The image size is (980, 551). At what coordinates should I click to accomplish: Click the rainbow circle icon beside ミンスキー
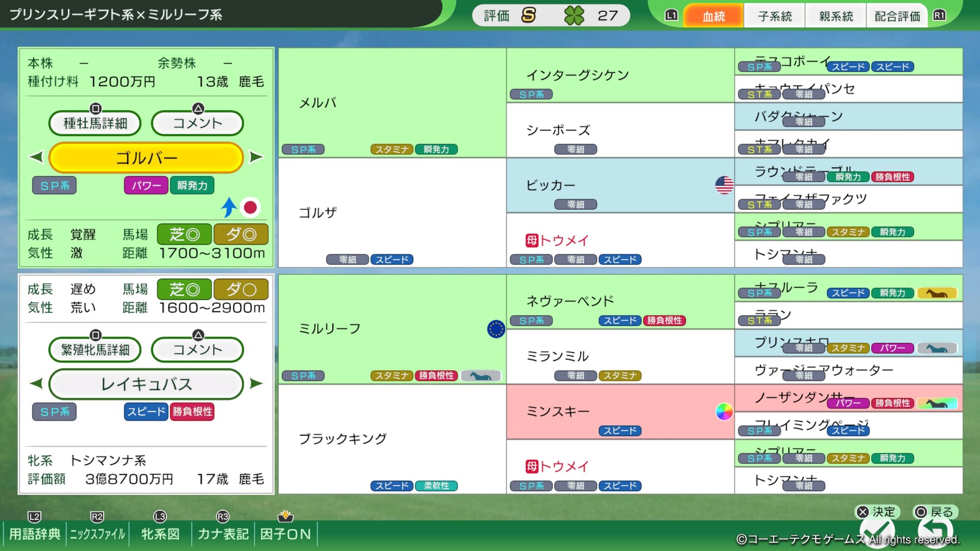coord(724,411)
